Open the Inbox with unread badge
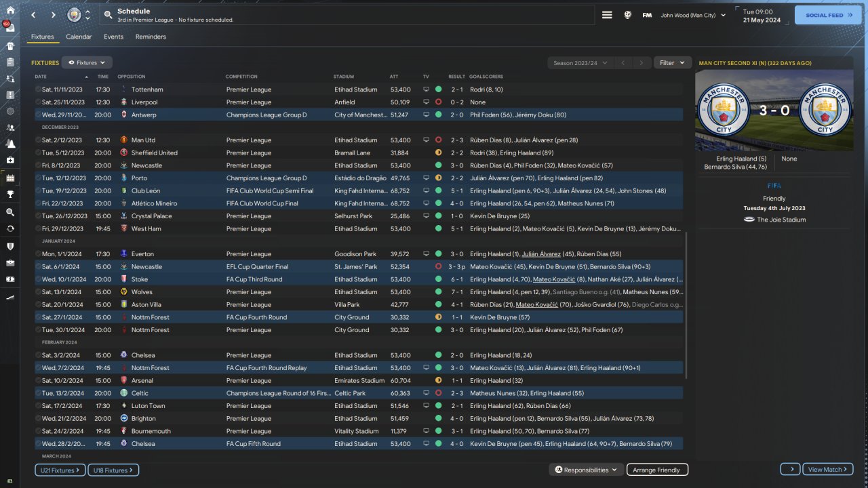This screenshot has width=868, height=488. click(10, 29)
